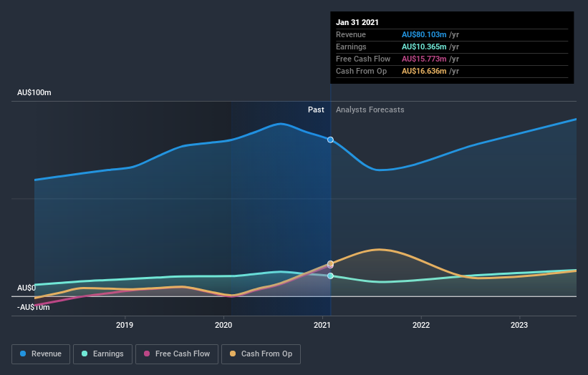Click the AU$80.103m revenue value
Screen dimensions: 588x375
click(424, 34)
